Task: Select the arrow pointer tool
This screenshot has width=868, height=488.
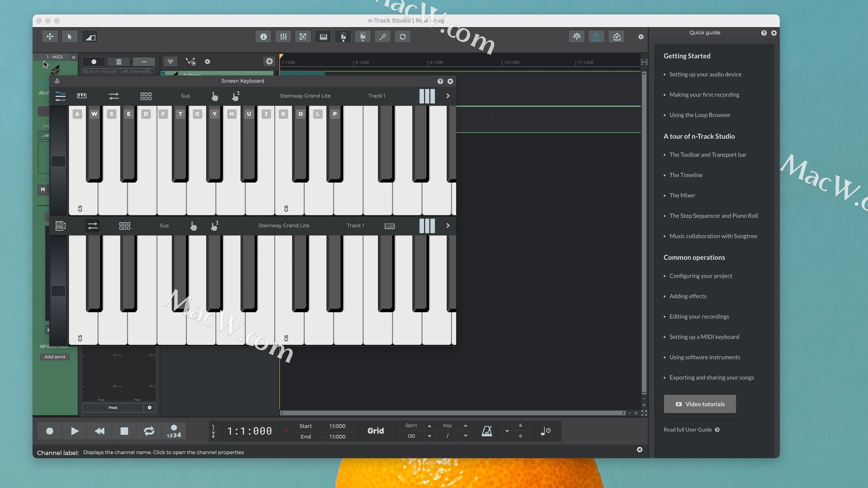Action: coord(70,37)
